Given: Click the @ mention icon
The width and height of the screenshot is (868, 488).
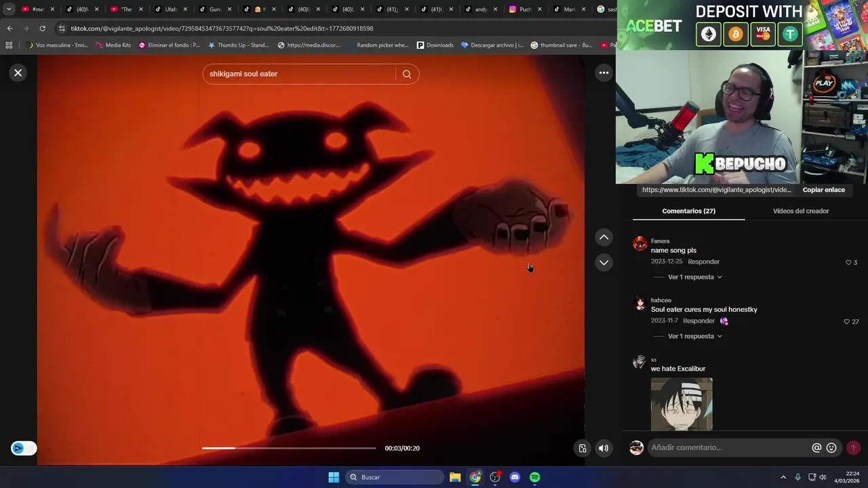Looking at the screenshot, I should (x=816, y=447).
